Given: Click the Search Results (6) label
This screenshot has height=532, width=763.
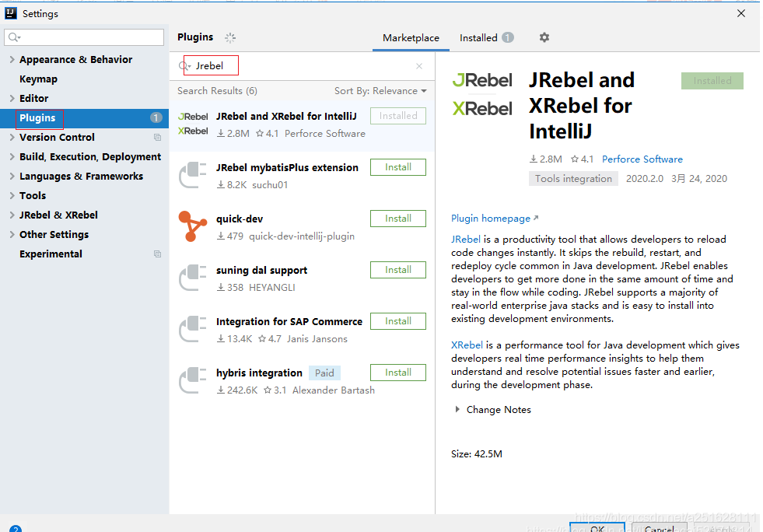Looking at the screenshot, I should 217,91.
